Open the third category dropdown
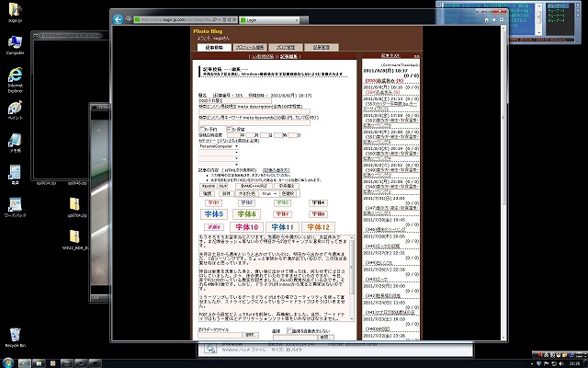This screenshot has height=368, width=588. point(219,158)
